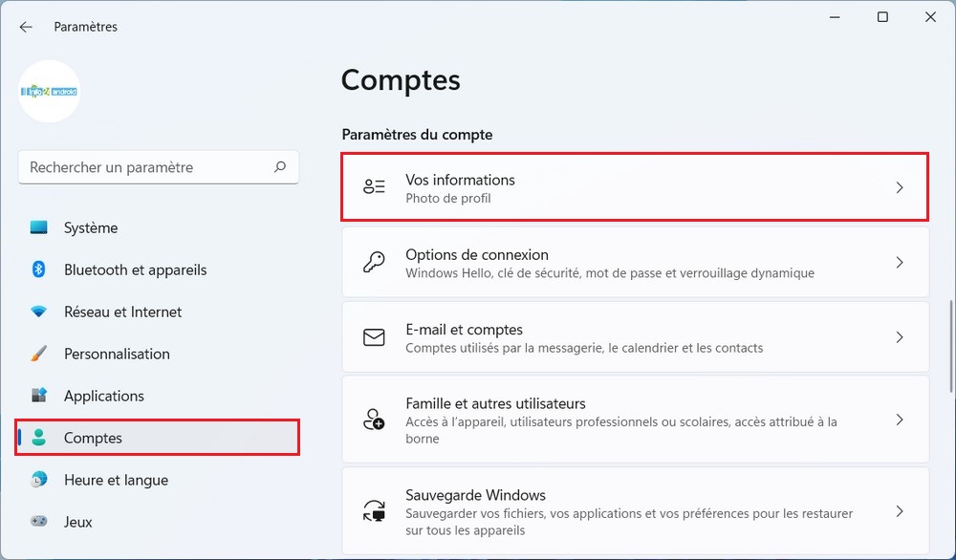Open 'Vos informations' title
This screenshot has height=560, width=956.
pos(461,180)
